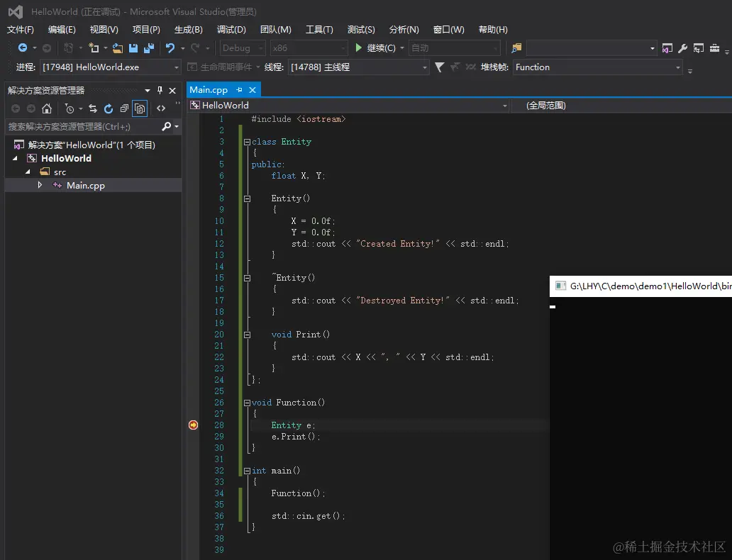
Task: Close the Main.cpp editor tab
Action: coord(253,90)
